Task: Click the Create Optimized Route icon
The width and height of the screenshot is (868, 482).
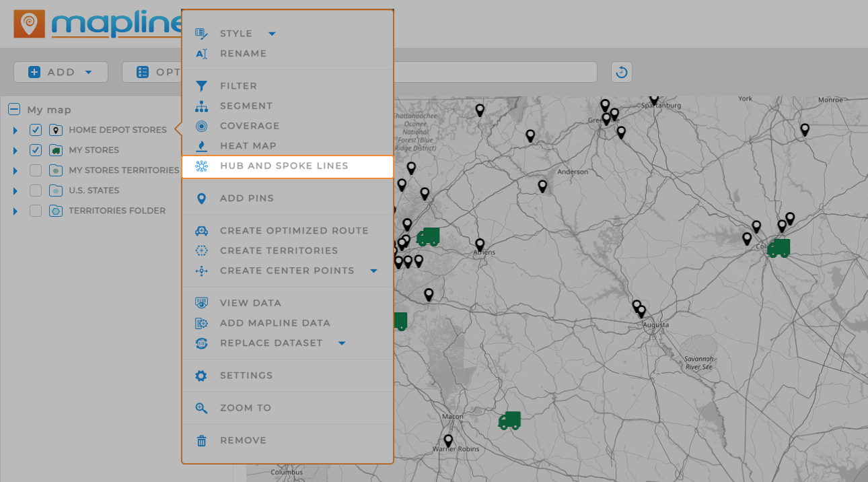Action: point(200,230)
